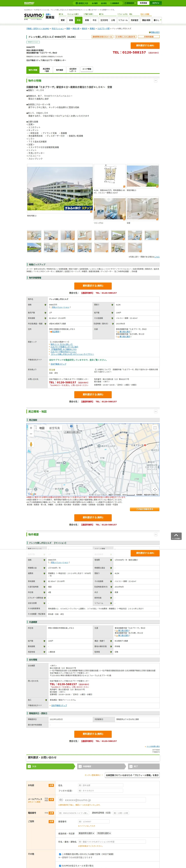Click the help icon next to 間取り
This screenshot has height=868, width=186.
(112, 305)
